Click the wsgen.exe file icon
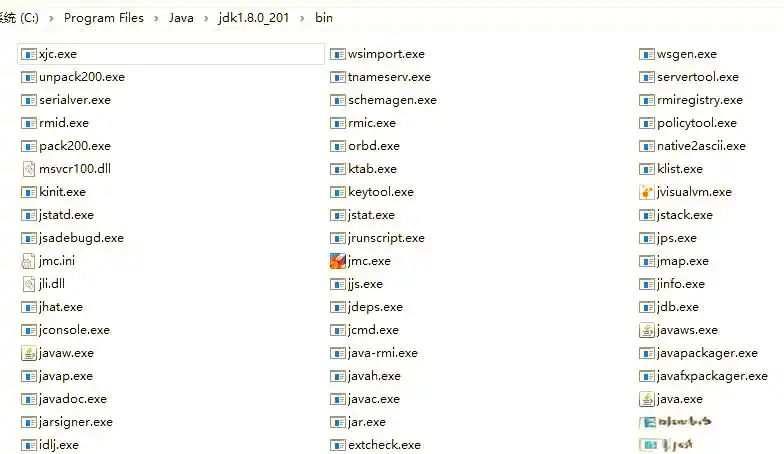 coord(647,54)
